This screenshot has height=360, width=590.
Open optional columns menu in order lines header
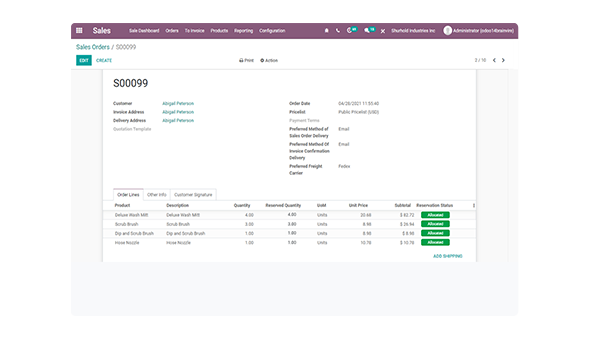(x=474, y=205)
